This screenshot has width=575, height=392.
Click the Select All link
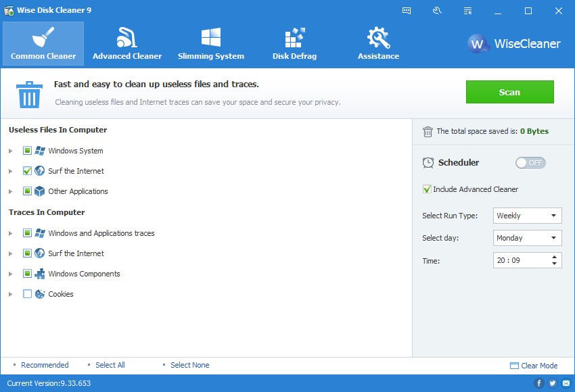coord(110,365)
